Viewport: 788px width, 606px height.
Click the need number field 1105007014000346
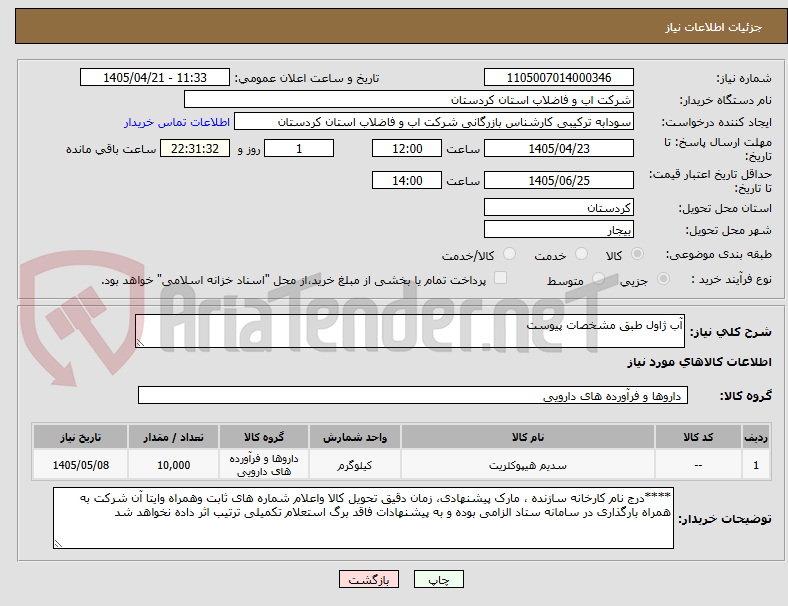558,77
